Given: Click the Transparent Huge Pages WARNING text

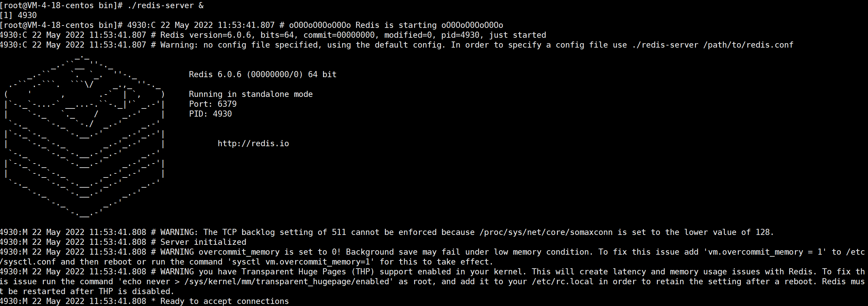Looking at the screenshot, I should (432, 282).
